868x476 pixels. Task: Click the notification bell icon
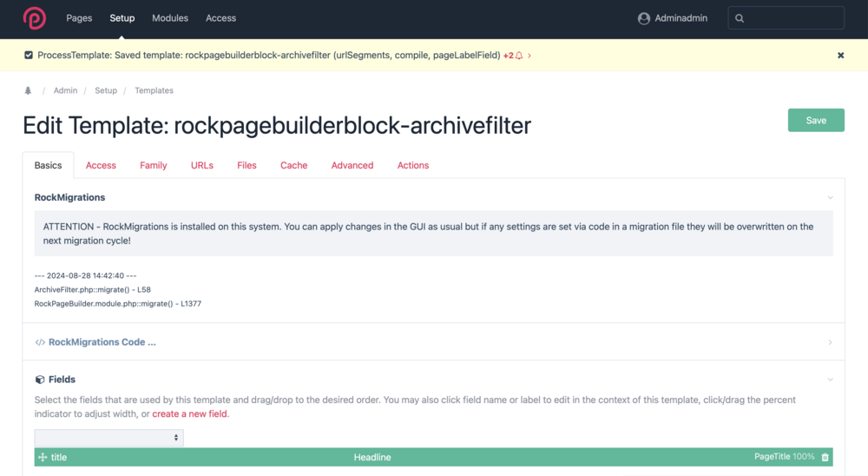pyautogui.click(x=519, y=56)
